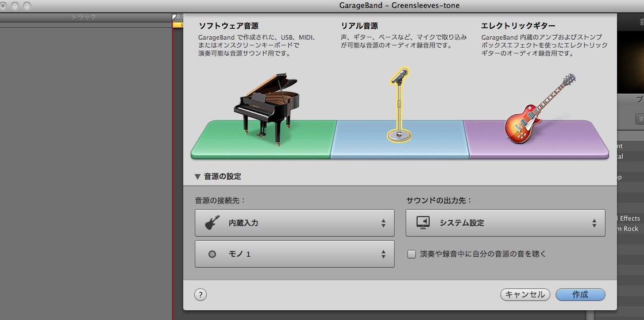Open the 内蔵入力 input source dropdown
Screen dimensions: 644x320
294,223
